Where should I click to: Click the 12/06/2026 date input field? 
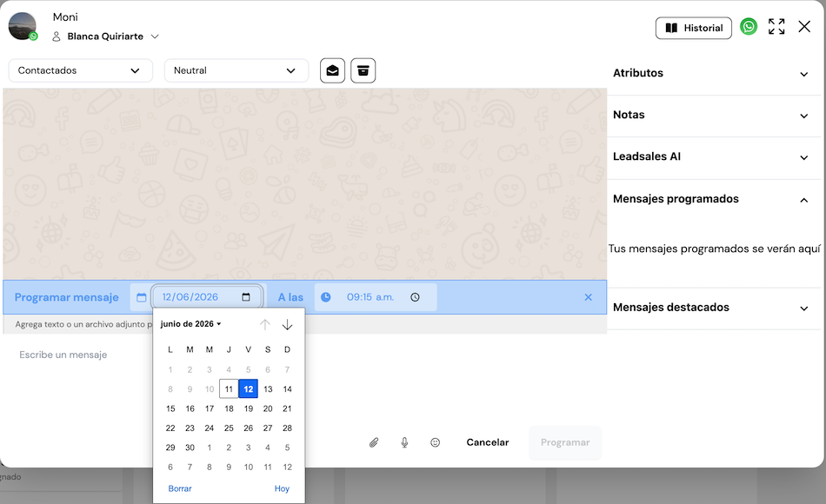(x=207, y=297)
